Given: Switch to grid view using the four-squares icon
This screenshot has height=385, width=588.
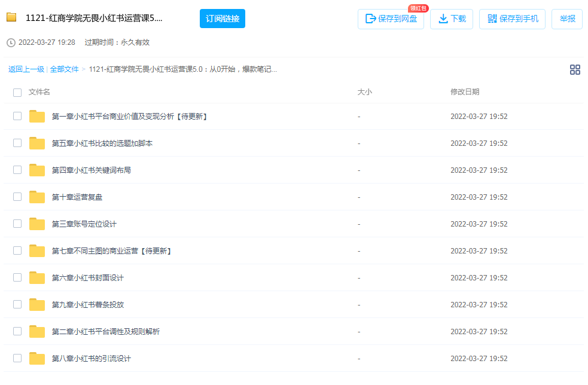Looking at the screenshot, I should (x=575, y=70).
